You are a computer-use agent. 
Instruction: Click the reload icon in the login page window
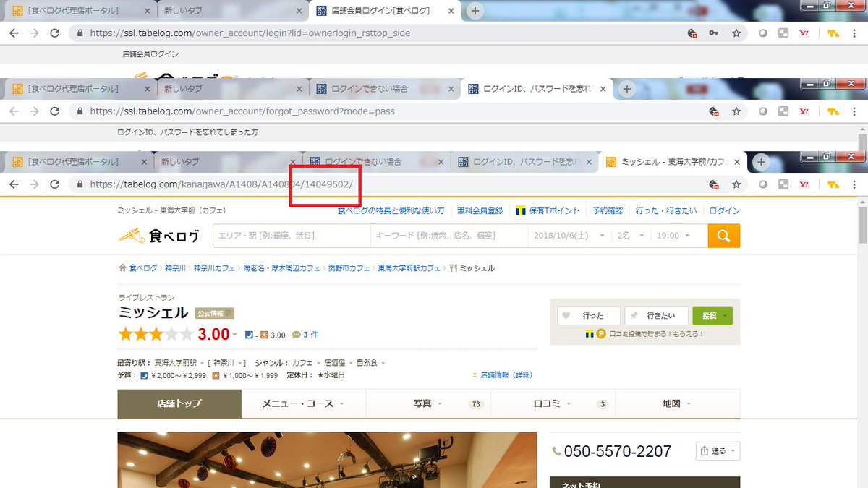[54, 33]
